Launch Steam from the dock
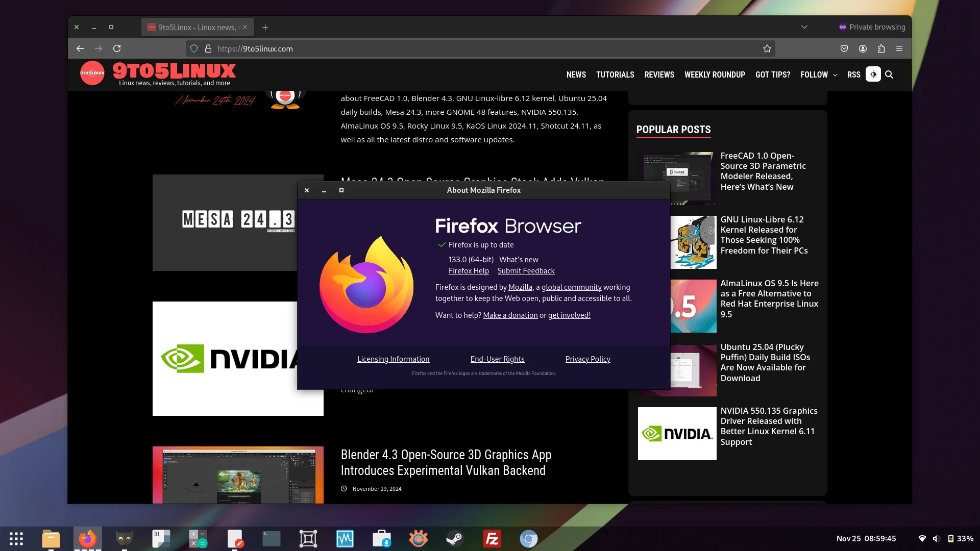This screenshot has height=551, width=980. click(455, 539)
